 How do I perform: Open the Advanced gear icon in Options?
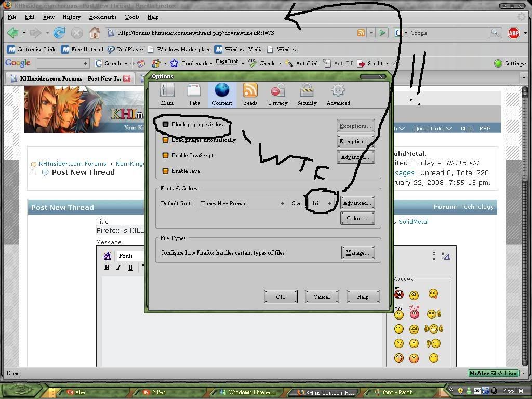tap(338, 95)
